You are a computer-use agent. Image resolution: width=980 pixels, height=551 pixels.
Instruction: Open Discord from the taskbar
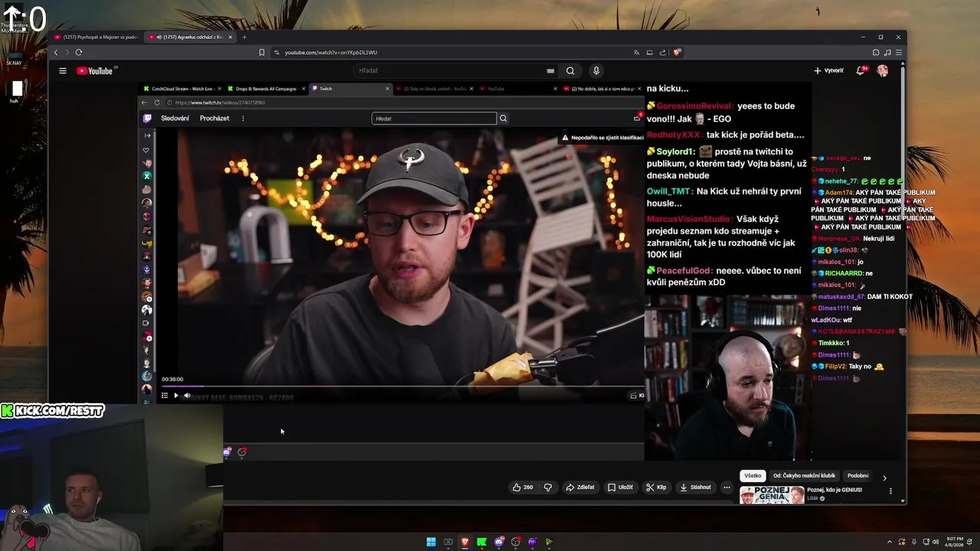(x=498, y=542)
